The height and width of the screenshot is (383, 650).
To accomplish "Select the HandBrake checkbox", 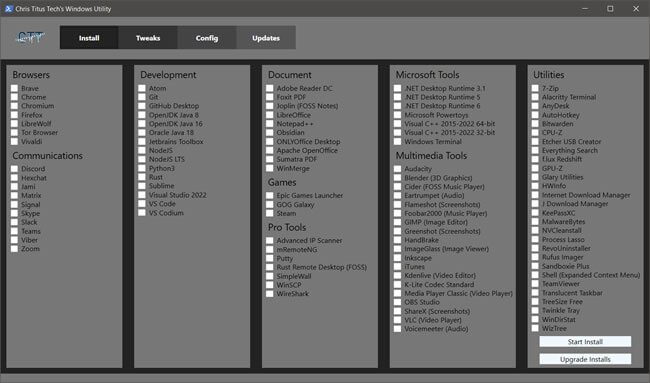I will point(398,240).
